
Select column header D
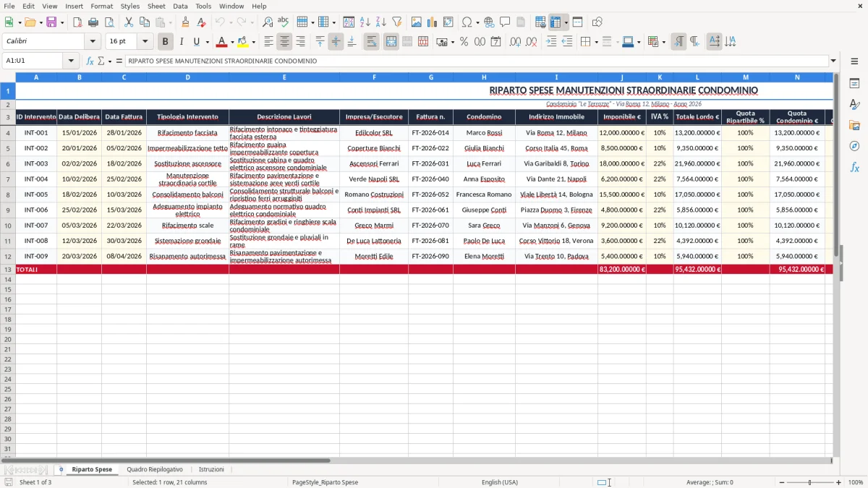click(187, 77)
